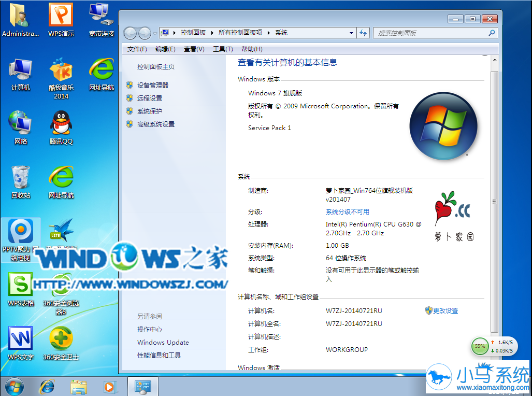Open the 网络 desktop icon
Screen dimensions: 532x396
20,128
